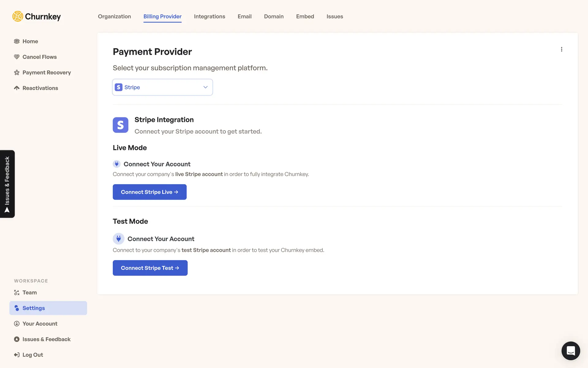The width and height of the screenshot is (588, 368).
Task: Click Log Out in the sidebar
Action: click(32, 355)
